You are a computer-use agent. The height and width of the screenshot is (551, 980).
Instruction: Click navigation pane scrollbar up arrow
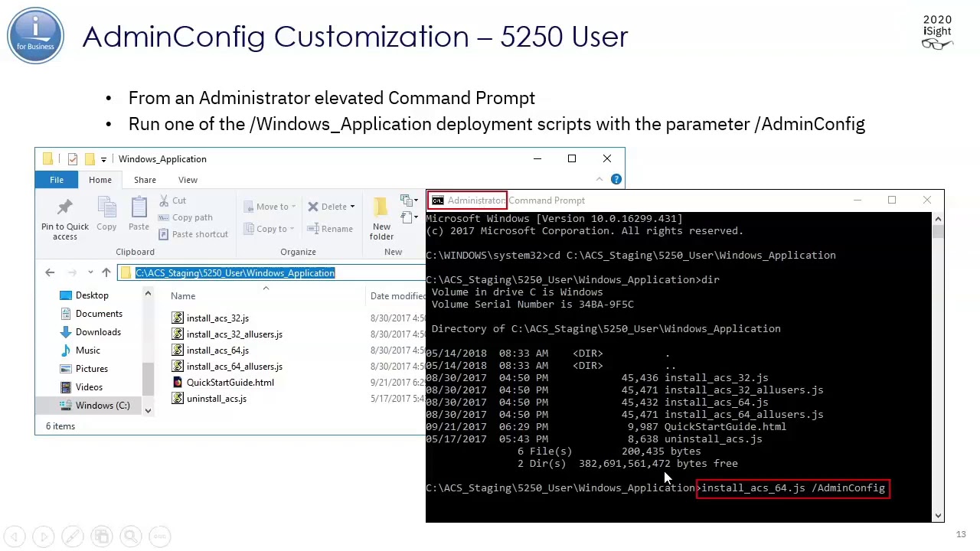[x=148, y=294]
